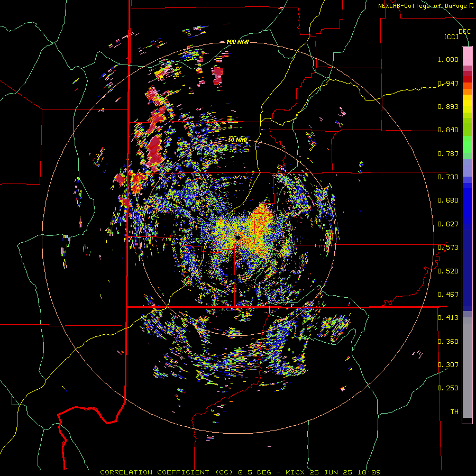
Task: Click the 0.787 scale value
Action: pyautogui.click(x=448, y=153)
